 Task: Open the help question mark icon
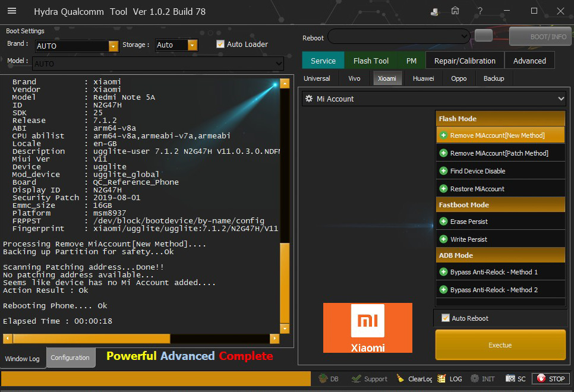click(480, 11)
